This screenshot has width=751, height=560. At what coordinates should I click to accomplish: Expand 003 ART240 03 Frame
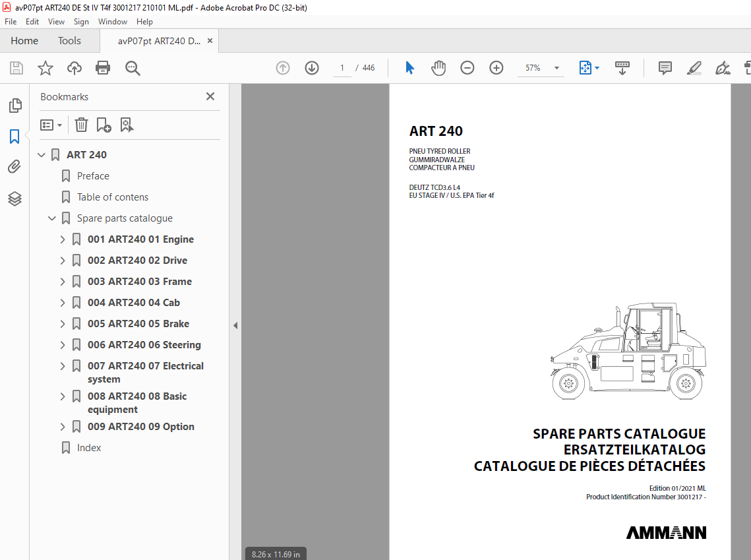click(x=62, y=282)
